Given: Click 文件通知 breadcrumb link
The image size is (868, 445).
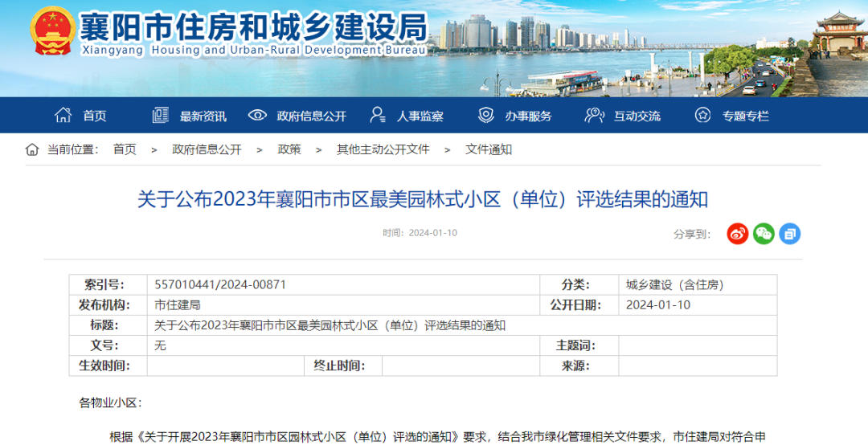Looking at the screenshot, I should pyautogui.click(x=489, y=149).
